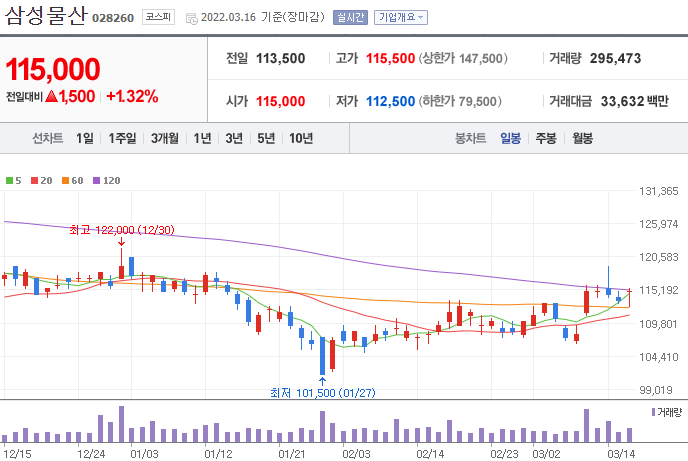Click the red up-triangle change indicator

pyautogui.click(x=51, y=96)
